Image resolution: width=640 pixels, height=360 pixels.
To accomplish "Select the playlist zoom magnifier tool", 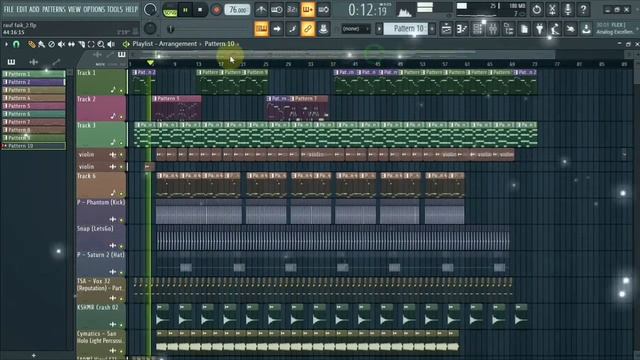I will (101, 44).
